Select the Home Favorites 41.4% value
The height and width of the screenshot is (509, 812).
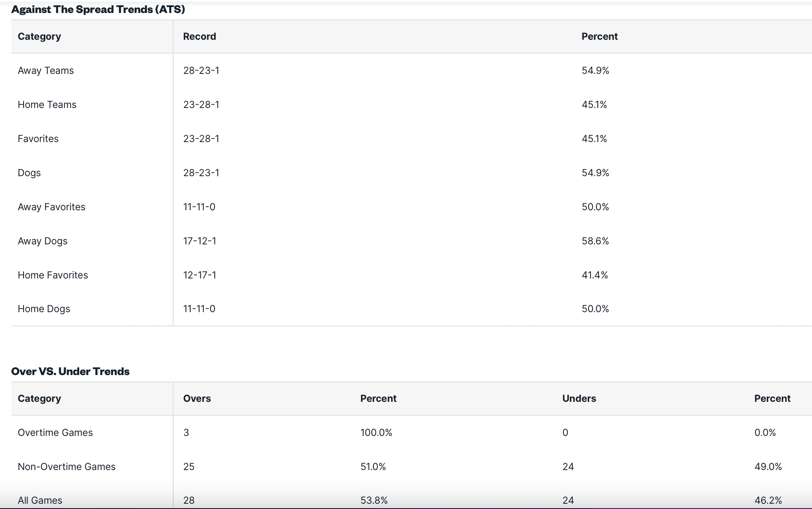tap(595, 275)
